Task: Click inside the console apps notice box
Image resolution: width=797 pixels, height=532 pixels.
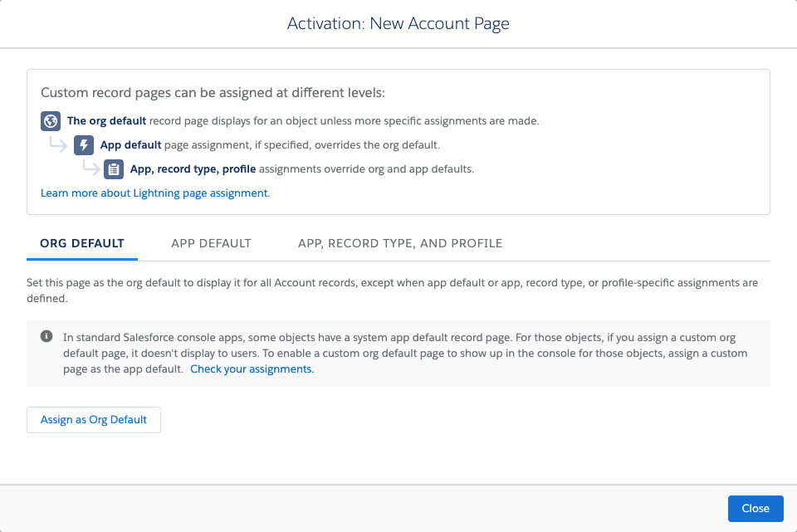Action: (x=398, y=353)
